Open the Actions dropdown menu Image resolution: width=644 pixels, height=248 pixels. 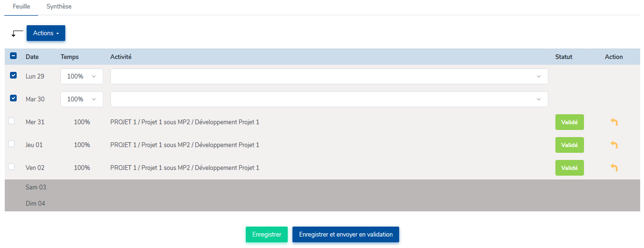point(46,33)
